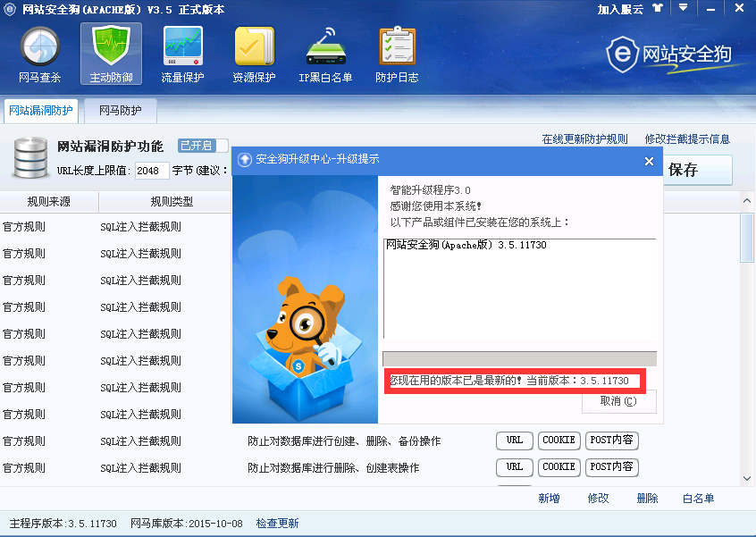
Task: Toggle URL for 创建、删除、备份操作 rule
Action: tap(515, 441)
